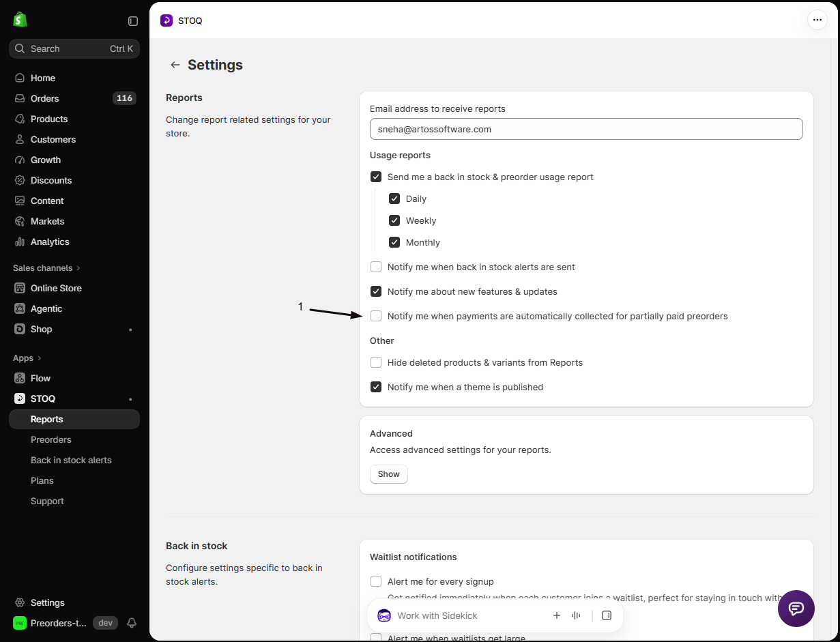Click the Orders inbox icon
Image resolution: width=840 pixels, height=642 pixels.
20,98
